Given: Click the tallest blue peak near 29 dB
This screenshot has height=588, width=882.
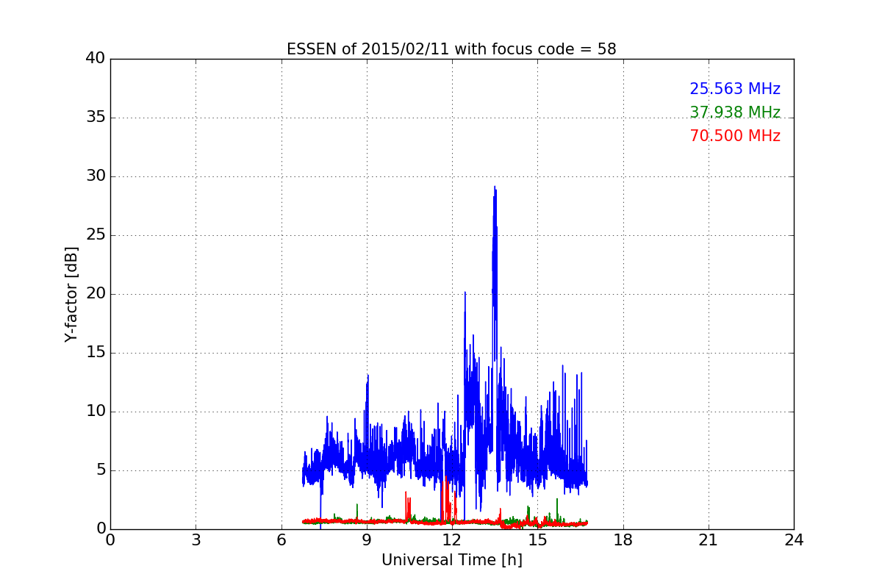Looking at the screenshot, I should [495, 188].
